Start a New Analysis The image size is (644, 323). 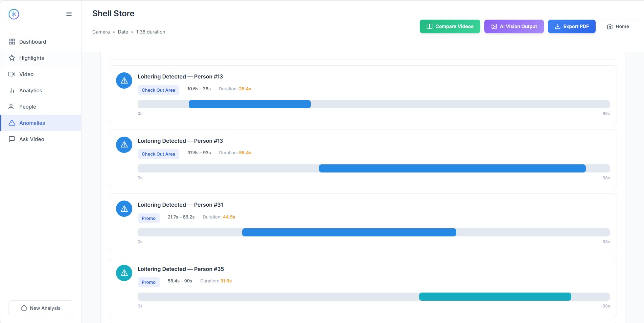[x=41, y=308]
